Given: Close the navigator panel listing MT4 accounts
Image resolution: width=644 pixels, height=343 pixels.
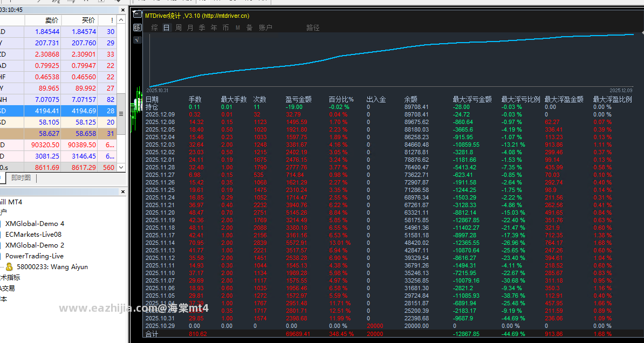Looking at the screenshot, I should (122, 192).
